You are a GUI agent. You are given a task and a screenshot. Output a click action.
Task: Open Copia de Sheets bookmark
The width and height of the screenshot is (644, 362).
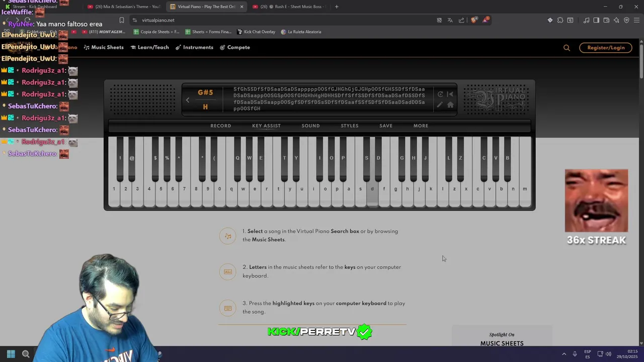[156, 32]
